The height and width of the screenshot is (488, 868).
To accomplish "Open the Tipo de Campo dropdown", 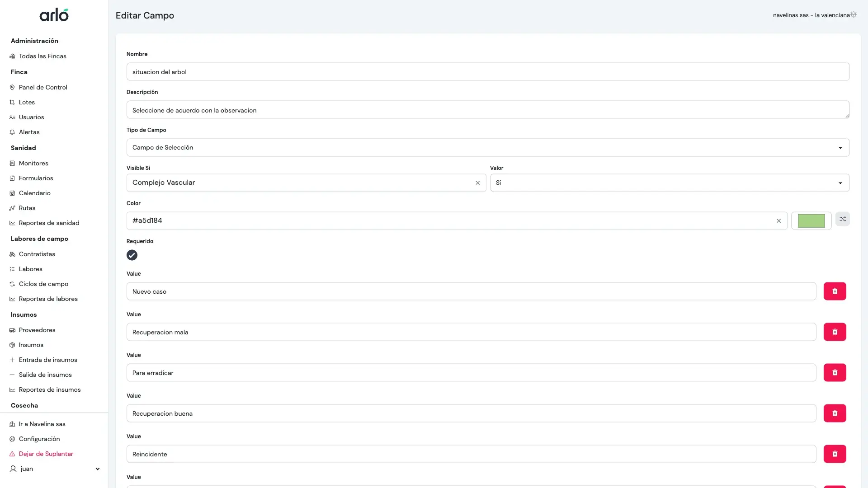I will (488, 148).
